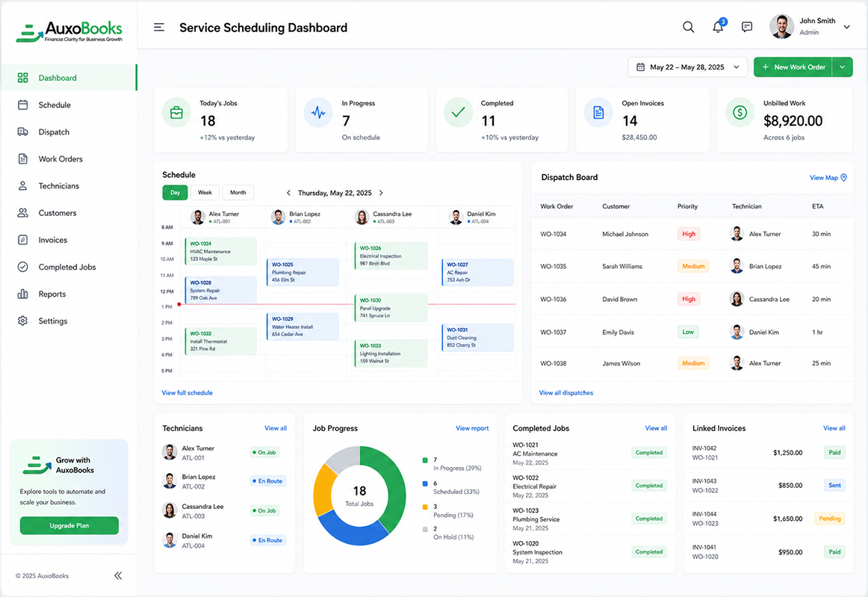The width and height of the screenshot is (868, 597).
Task: Click blue Scheduled legend swatch
Action: click(425, 483)
